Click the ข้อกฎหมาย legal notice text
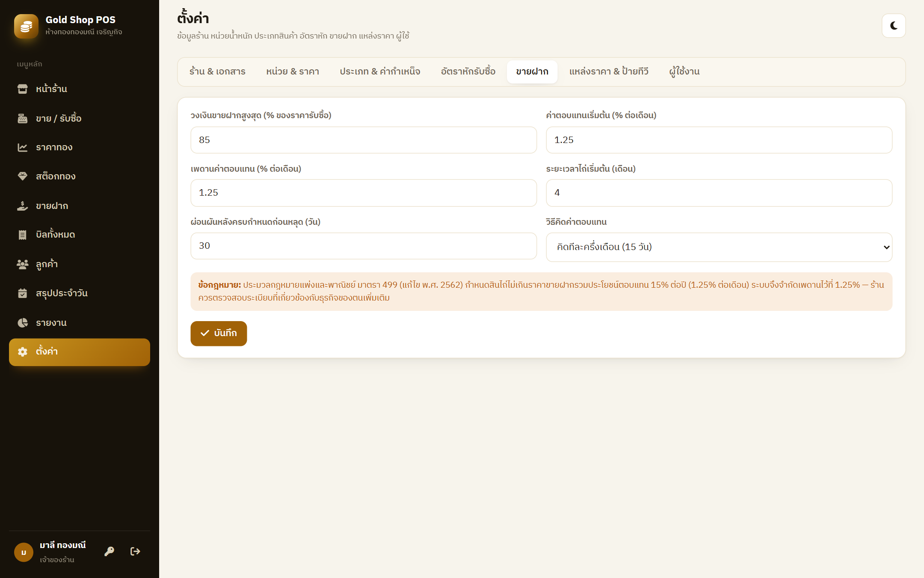Screen dimensions: 924x578 [541, 291]
